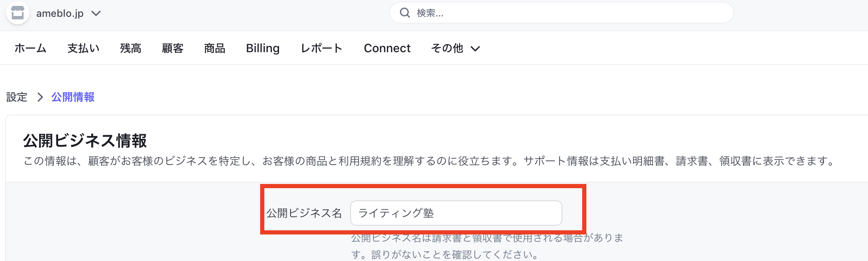Open the レポート reports tab
Screen dimensions: 868x261
click(x=322, y=48)
